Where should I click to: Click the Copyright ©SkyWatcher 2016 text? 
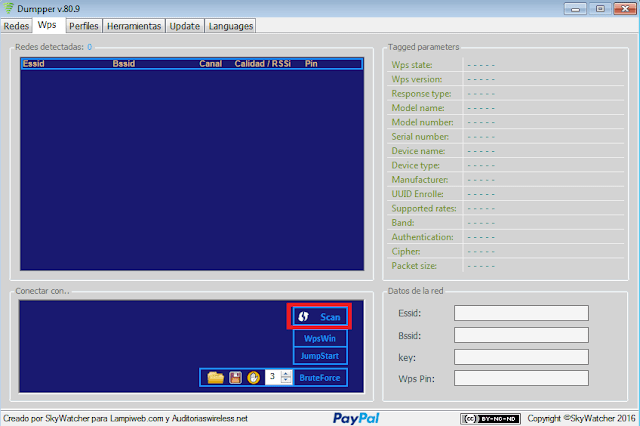pos(581,418)
